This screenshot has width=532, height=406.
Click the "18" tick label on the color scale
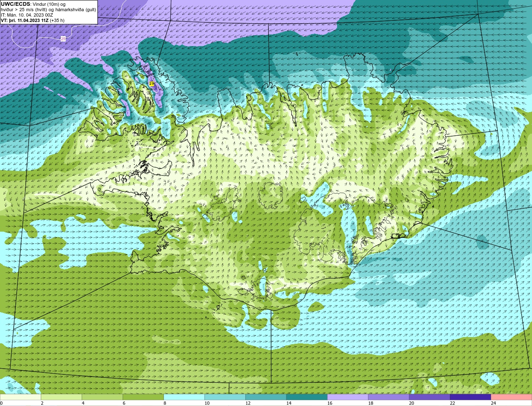click(x=370, y=403)
